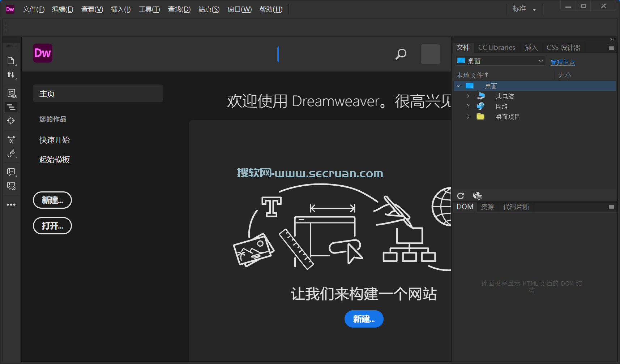Switch to the 插入 panel tab
Image resolution: width=620 pixels, height=364 pixels.
tap(531, 48)
